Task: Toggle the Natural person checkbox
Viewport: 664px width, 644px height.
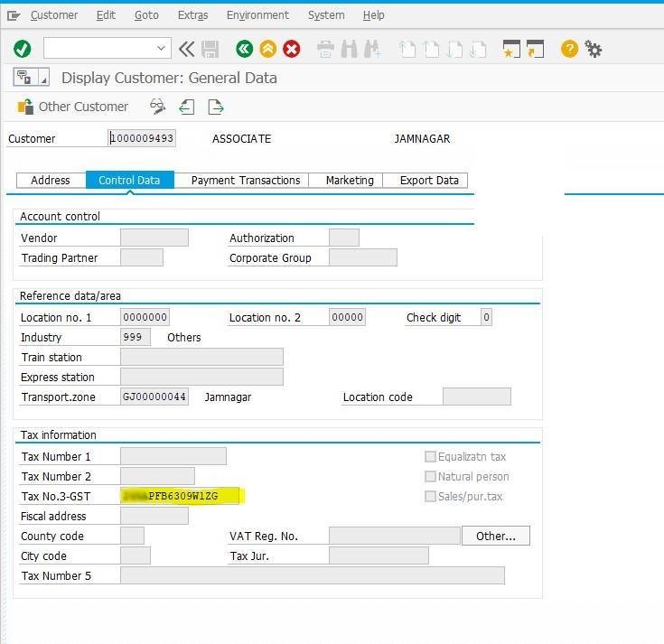Action: click(x=430, y=476)
